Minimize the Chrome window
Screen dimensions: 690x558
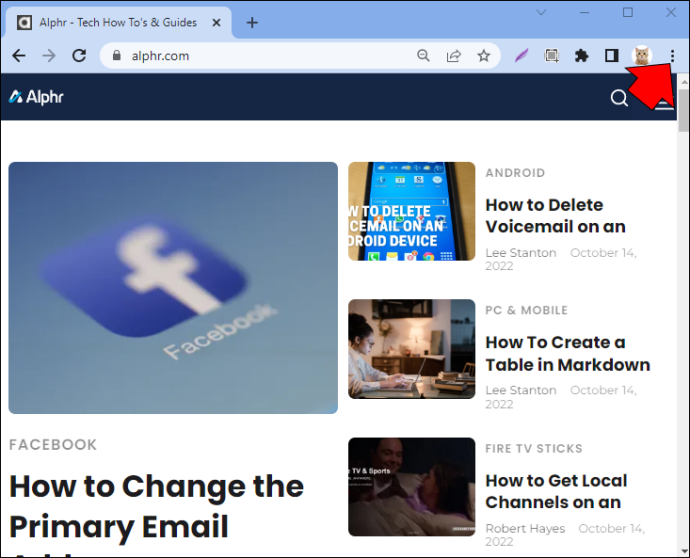pos(584,12)
